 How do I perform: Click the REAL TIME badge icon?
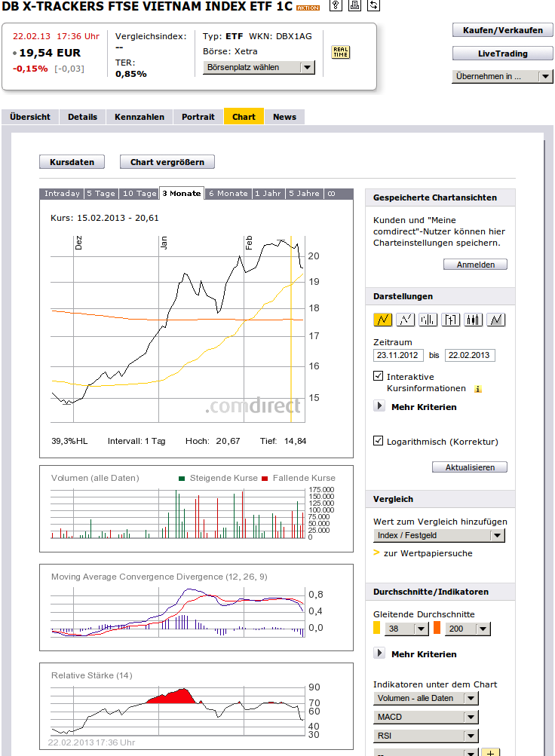(x=340, y=52)
